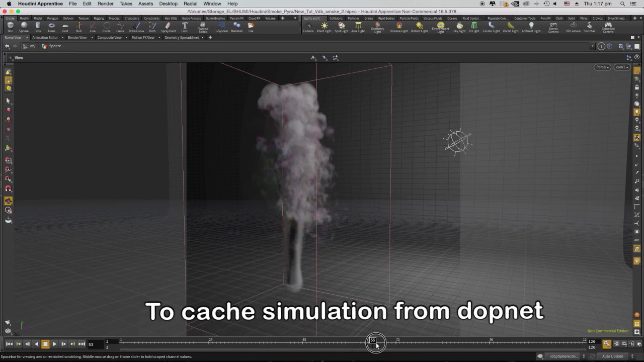This screenshot has height=362, width=644.
Task: Click the Font shelf tool
Action: pos(185,27)
